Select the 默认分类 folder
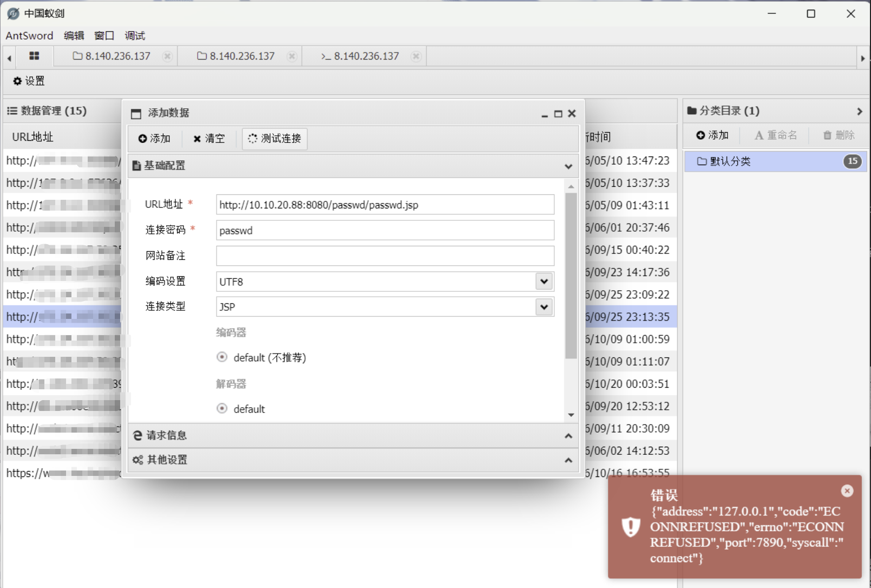The image size is (871, 588). click(x=776, y=161)
